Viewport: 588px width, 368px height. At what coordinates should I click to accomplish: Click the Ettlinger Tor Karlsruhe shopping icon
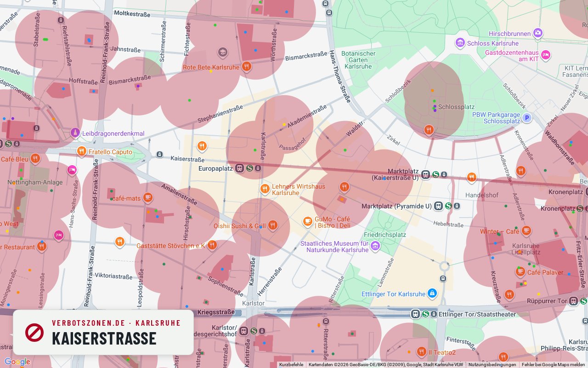click(x=432, y=293)
